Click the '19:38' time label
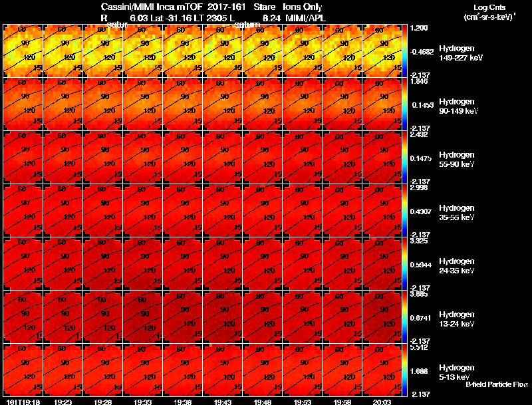This screenshot has width=532, height=405. tap(182, 402)
